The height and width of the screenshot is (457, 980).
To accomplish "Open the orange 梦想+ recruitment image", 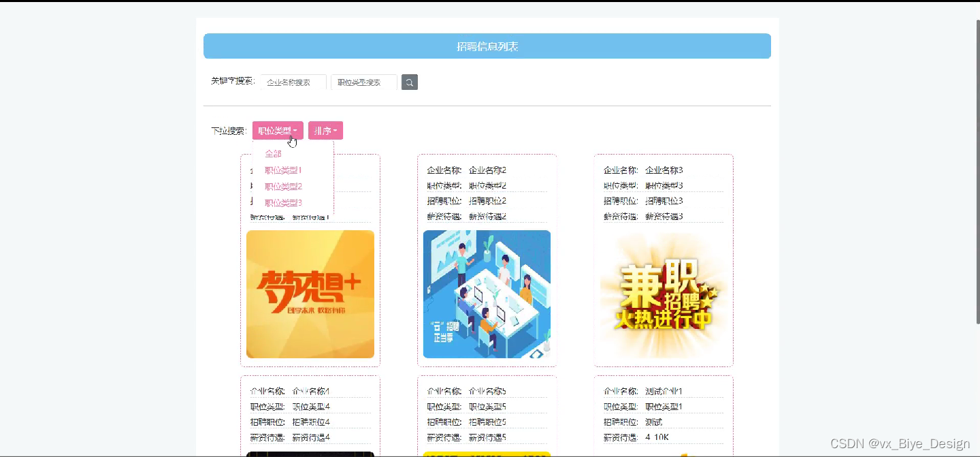I will tap(310, 294).
